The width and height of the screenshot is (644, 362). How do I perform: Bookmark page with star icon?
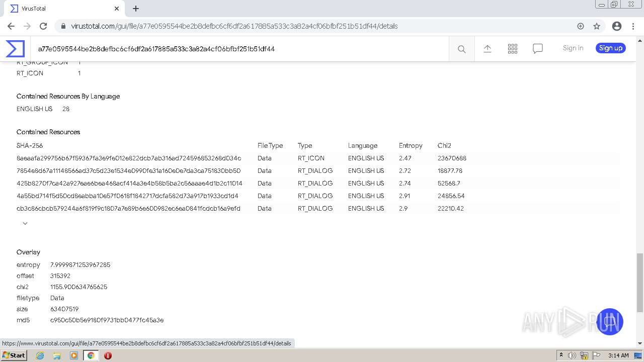coord(597,26)
